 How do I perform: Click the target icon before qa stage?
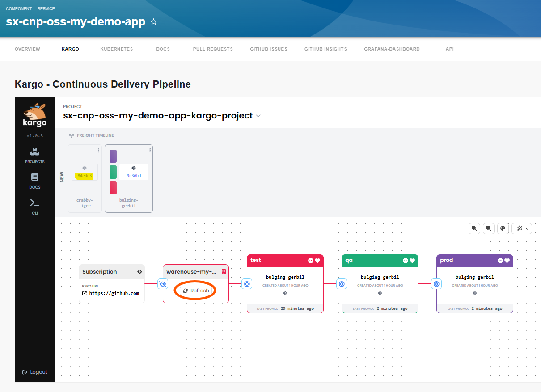(342, 284)
